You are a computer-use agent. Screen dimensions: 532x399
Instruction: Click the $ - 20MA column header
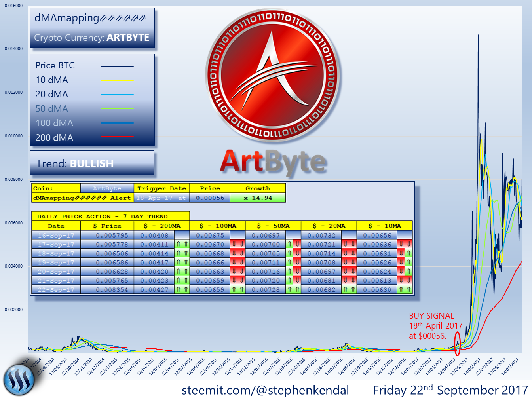(x=329, y=226)
